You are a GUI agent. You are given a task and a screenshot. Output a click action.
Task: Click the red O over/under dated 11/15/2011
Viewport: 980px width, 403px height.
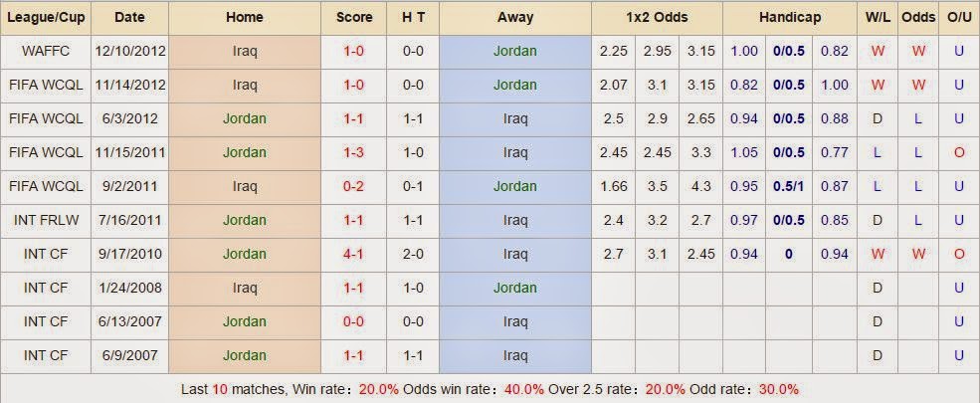pos(959,152)
